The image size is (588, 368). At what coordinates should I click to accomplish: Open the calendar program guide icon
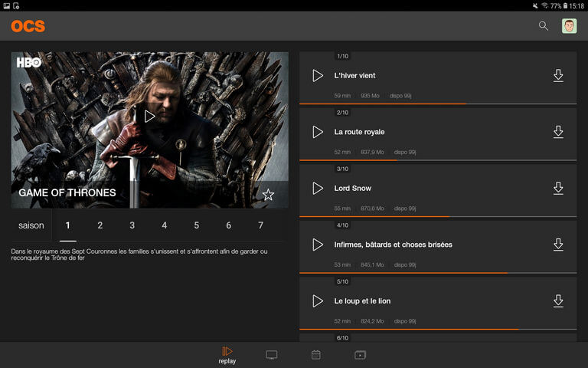tap(316, 354)
